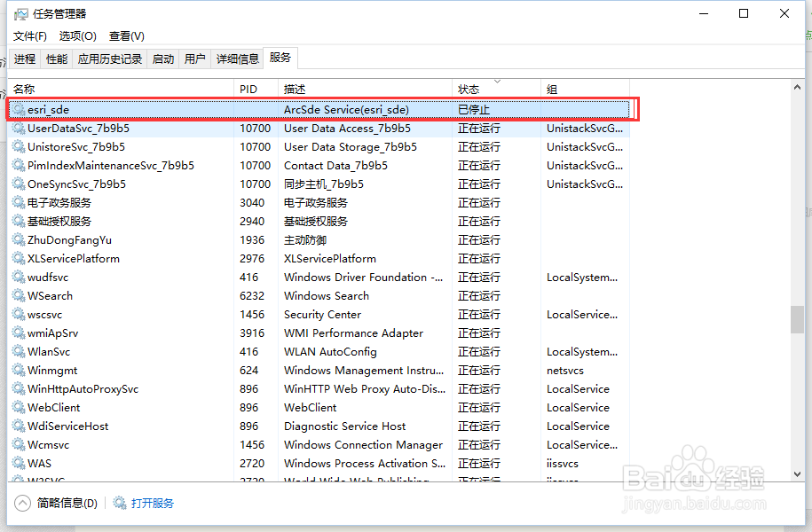Collapse to 简略信息 view
This screenshot has height=532, width=812.
pos(55,502)
